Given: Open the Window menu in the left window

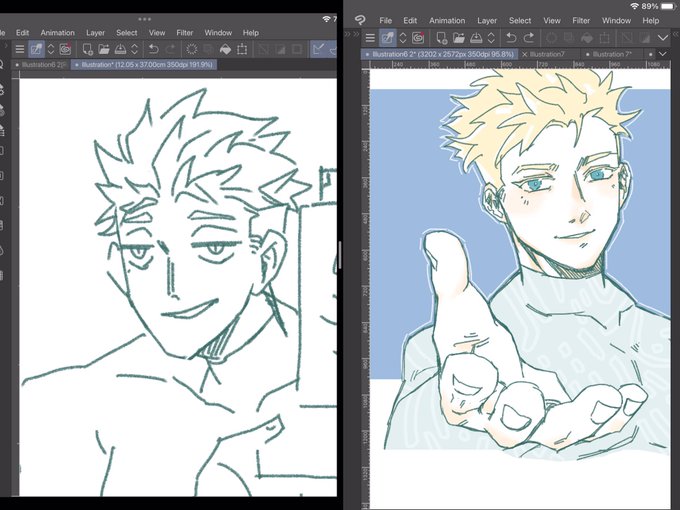Looking at the screenshot, I should tap(218, 33).
